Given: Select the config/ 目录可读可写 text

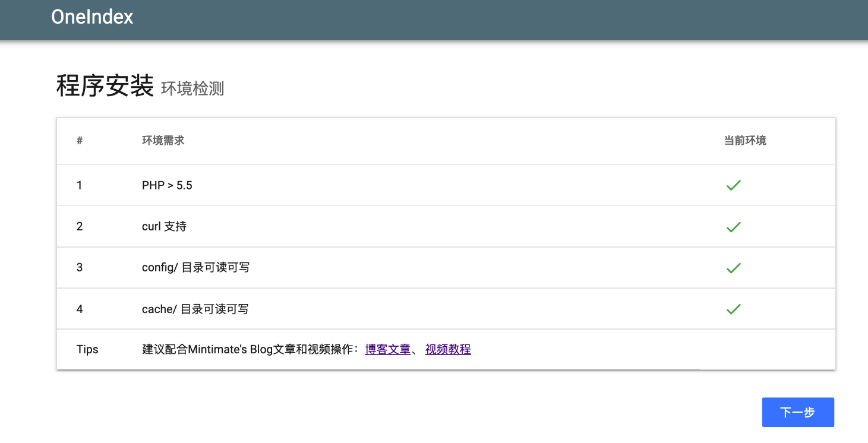Looking at the screenshot, I should point(195,268).
